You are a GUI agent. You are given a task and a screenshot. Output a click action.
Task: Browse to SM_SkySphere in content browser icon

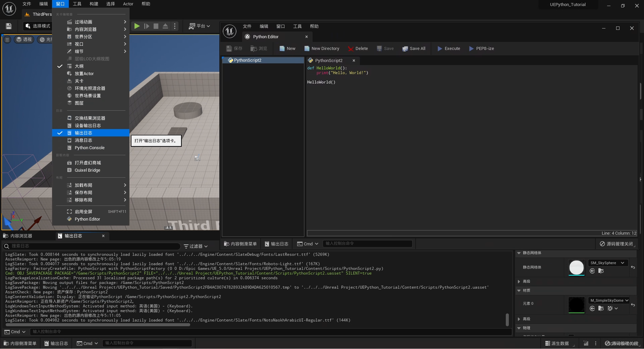tap(601, 271)
